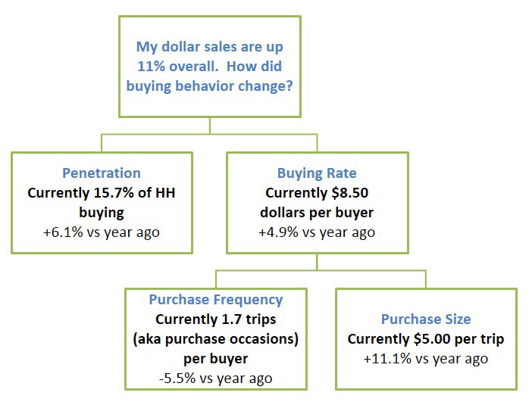Click the Buying Rate heading text

point(317,173)
